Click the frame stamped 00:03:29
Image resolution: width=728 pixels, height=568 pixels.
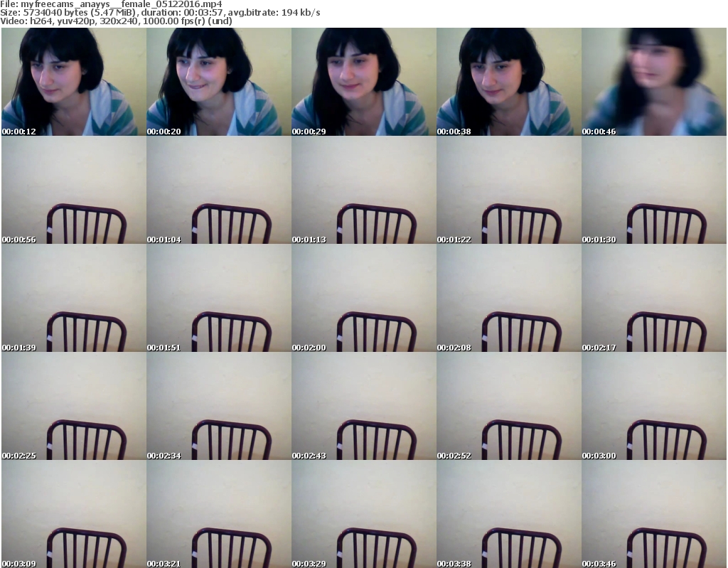point(363,514)
